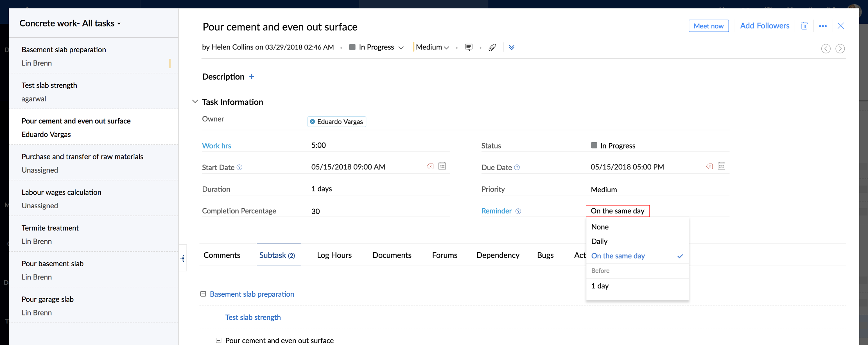Open the Test slab strength subtask link
The width and height of the screenshot is (868, 345).
[x=253, y=317]
